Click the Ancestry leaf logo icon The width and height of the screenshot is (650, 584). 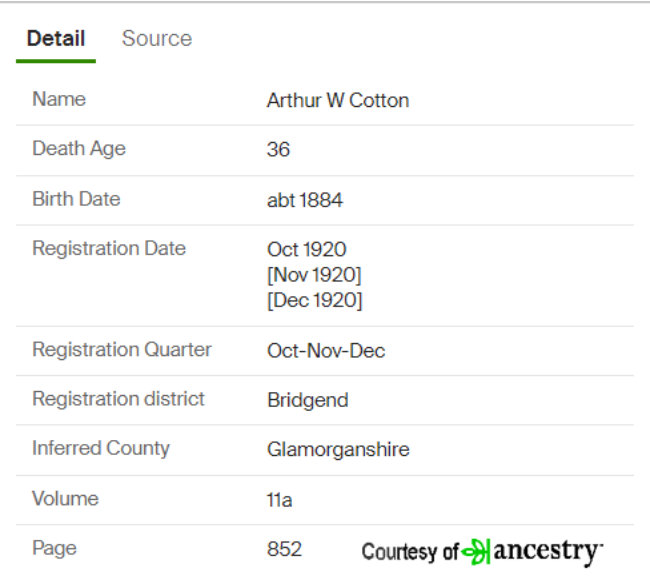[476, 551]
